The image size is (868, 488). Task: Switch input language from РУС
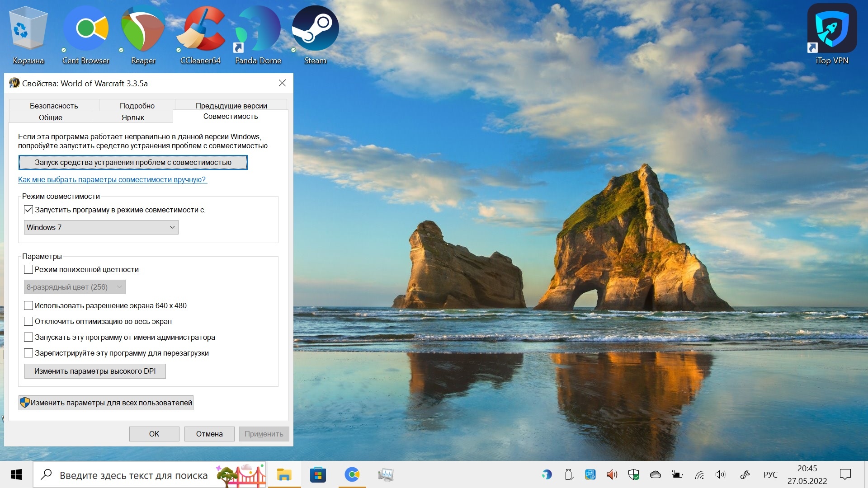pos(770,474)
